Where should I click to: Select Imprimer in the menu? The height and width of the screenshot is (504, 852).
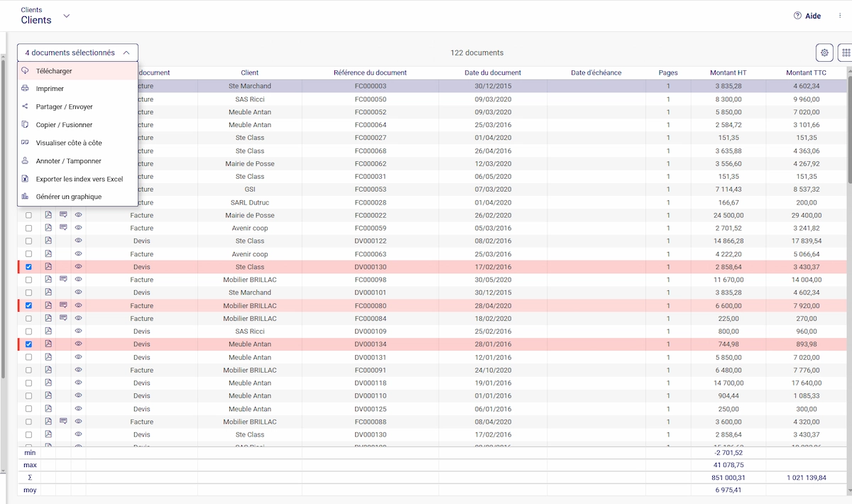click(x=78, y=89)
